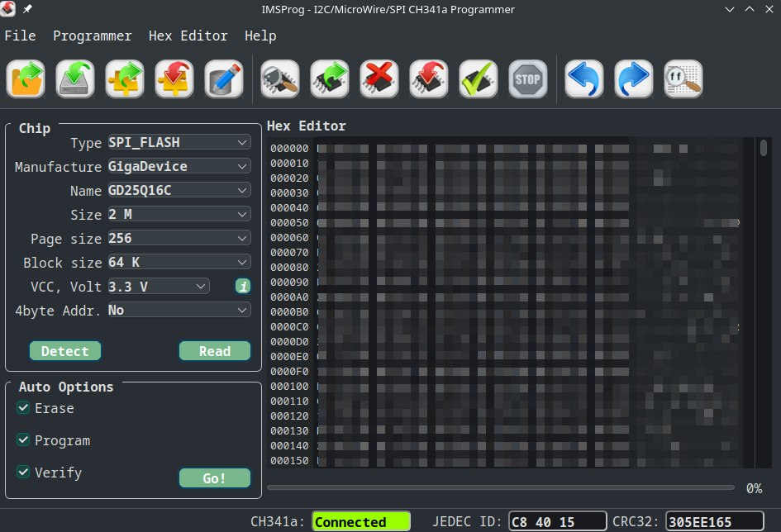This screenshot has height=532, width=781.
Task: Click the pin icon in the title bar
Action: click(27, 9)
